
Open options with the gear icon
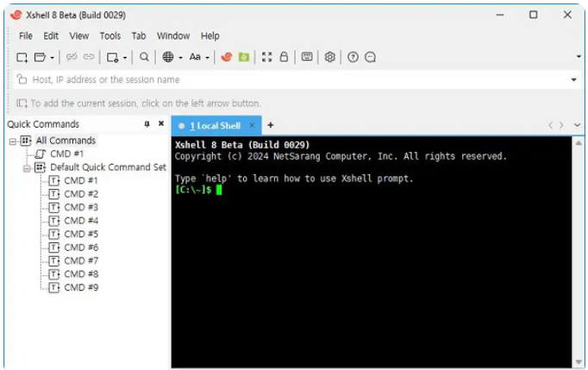point(329,57)
